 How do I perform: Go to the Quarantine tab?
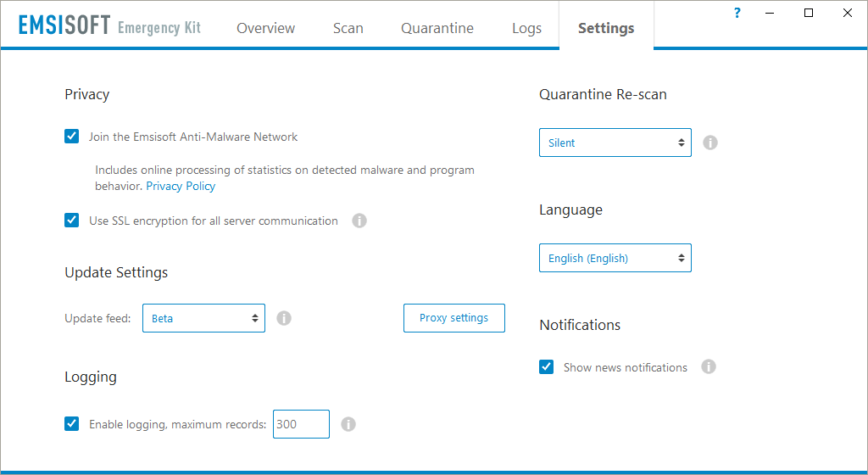coord(437,28)
